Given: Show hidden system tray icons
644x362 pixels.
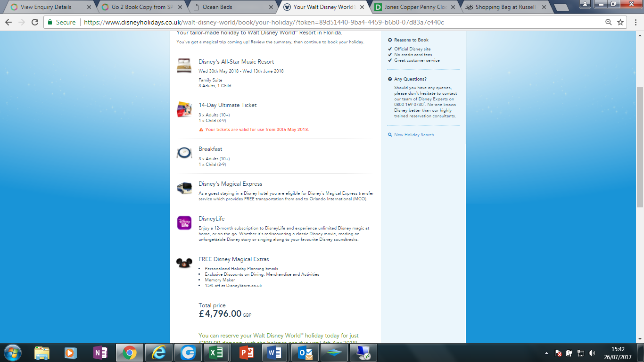Looking at the screenshot, I should pos(546,353).
